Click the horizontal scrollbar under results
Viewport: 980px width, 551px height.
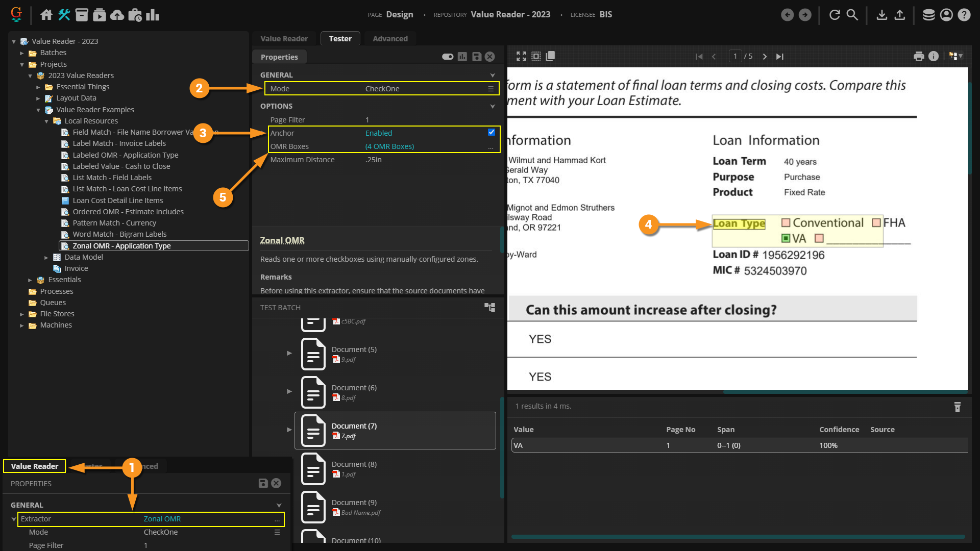pyautogui.click(x=738, y=537)
